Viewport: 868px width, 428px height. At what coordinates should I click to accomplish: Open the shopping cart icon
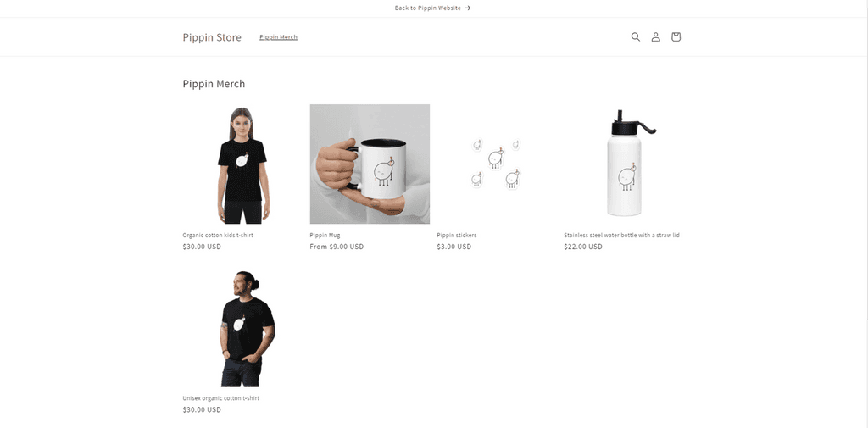(676, 37)
